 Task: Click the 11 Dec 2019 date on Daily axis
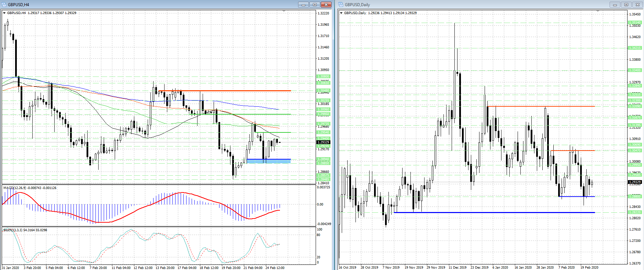[457, 267]
